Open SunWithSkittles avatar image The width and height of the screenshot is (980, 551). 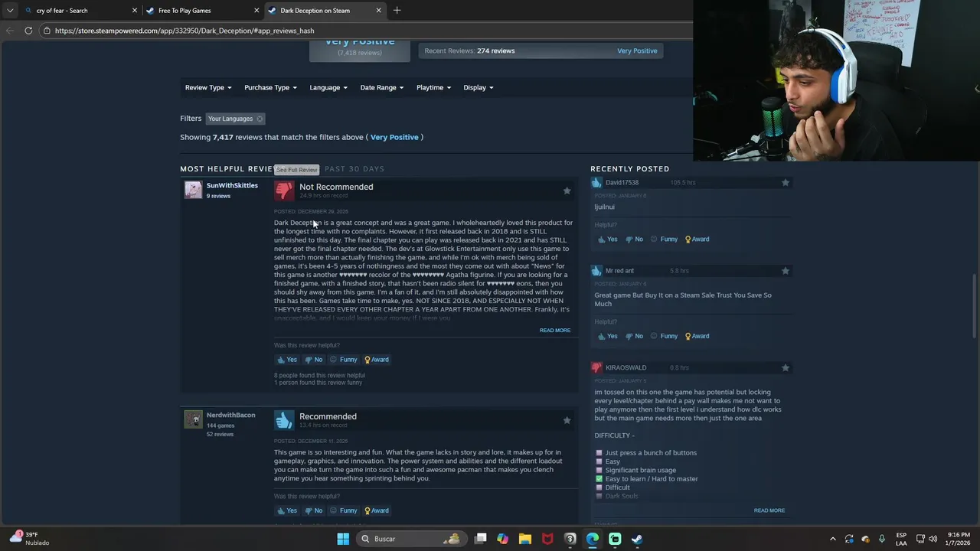pos(193,190)
